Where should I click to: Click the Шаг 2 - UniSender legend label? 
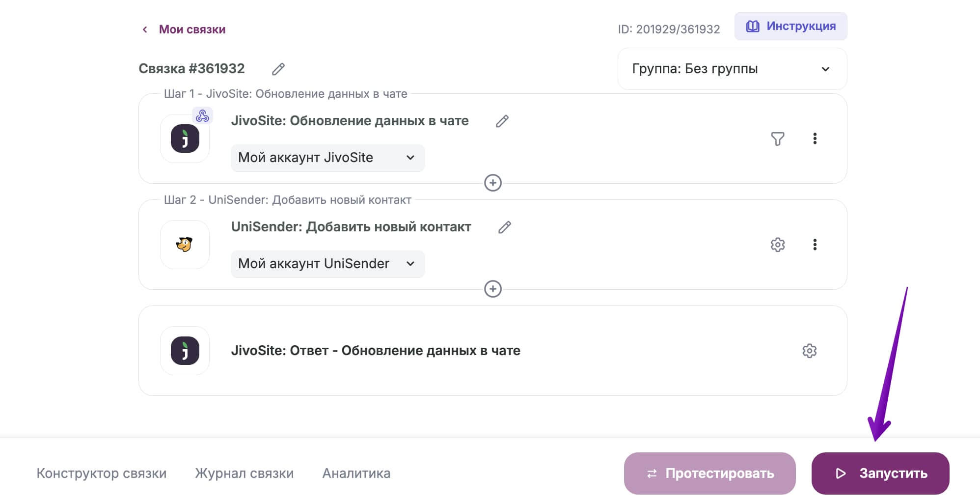coord(287,200)
